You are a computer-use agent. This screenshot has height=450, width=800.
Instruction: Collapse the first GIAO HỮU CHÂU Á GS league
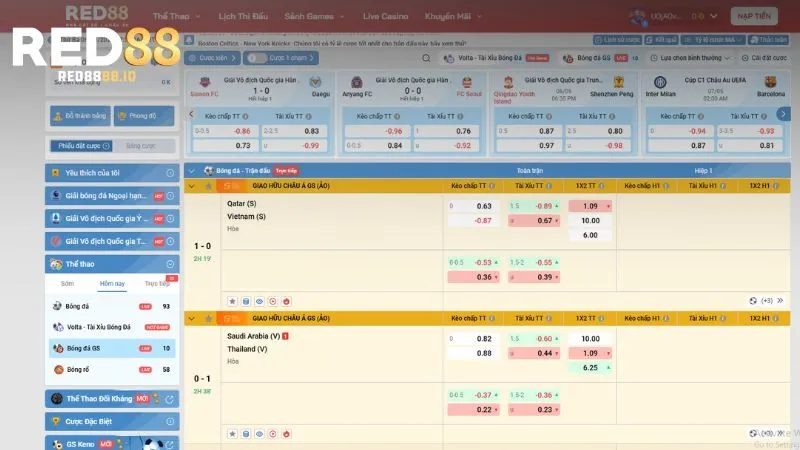click(191, 186)
